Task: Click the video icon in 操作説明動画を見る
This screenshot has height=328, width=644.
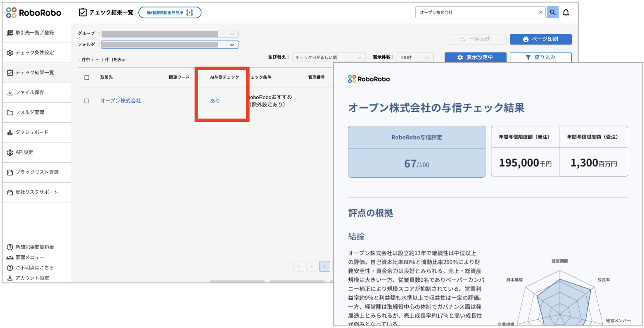Action: 189,12
